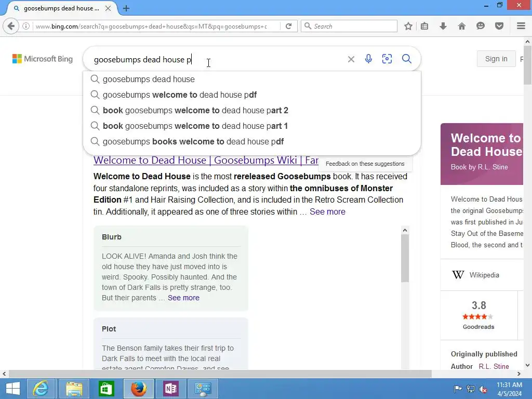Click the card panel scroll up arrow

(x=405, y=230)
